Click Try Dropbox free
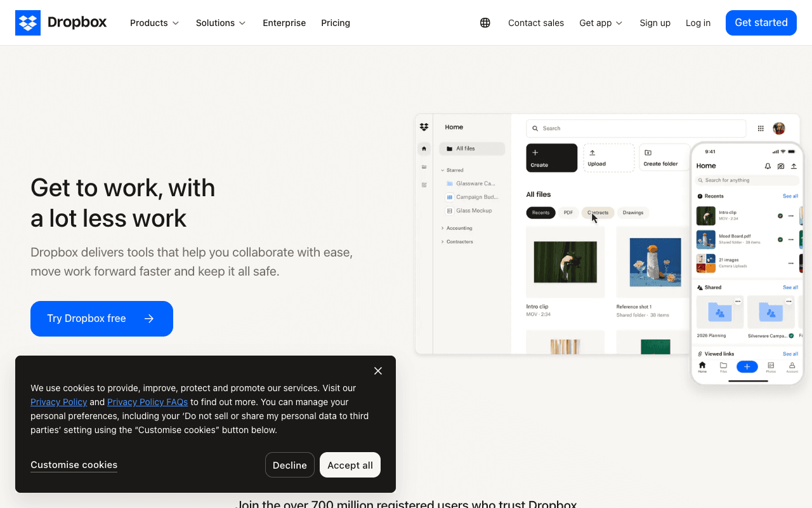The width and height of the screenshot is (812, 508). pyautogui.click(x=101, y=318)
